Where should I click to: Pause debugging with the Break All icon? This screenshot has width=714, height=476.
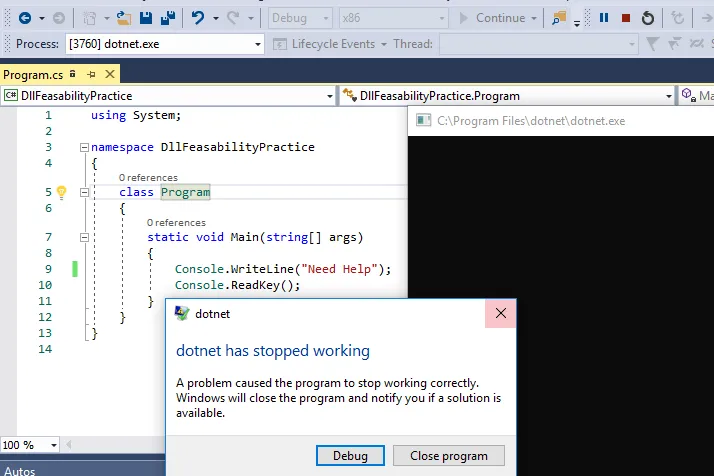pyautogui.click(x=604, y=18)
